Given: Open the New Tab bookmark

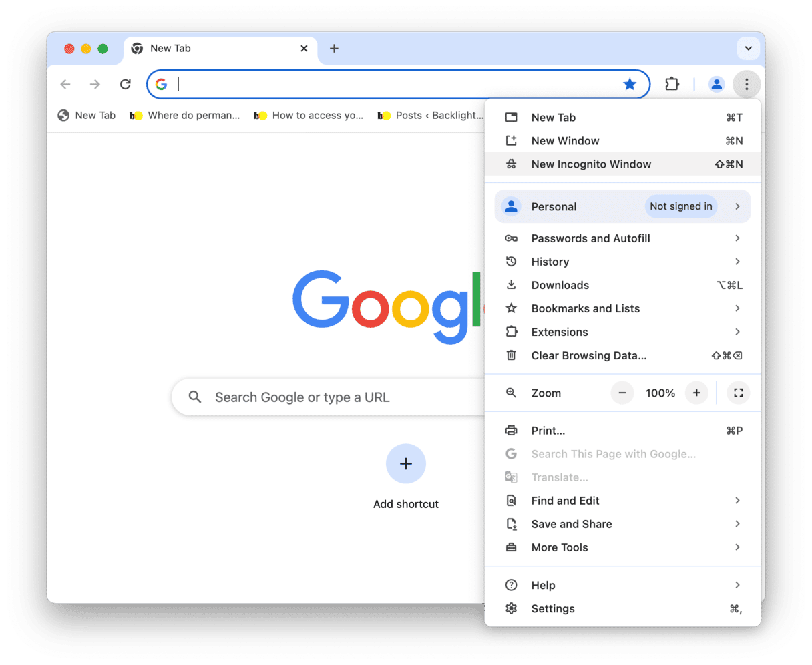Looking at the screenshot, I should [87, 115].
